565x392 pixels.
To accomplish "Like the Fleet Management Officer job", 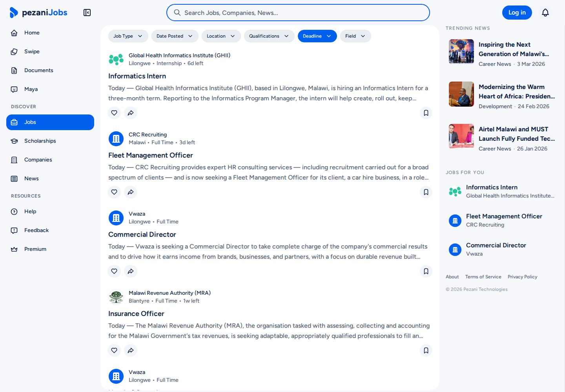I will pyautogui.click(x=114, y=192).
